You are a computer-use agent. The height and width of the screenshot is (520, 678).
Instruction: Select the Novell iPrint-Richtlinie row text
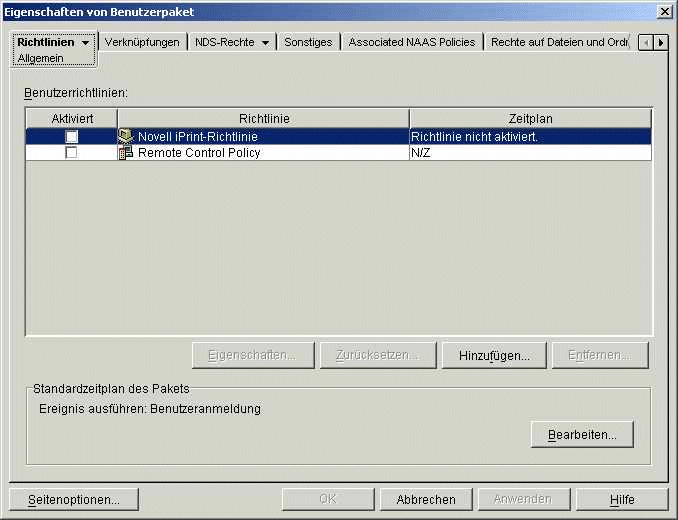pyautogui.click(x=198, y=137)
